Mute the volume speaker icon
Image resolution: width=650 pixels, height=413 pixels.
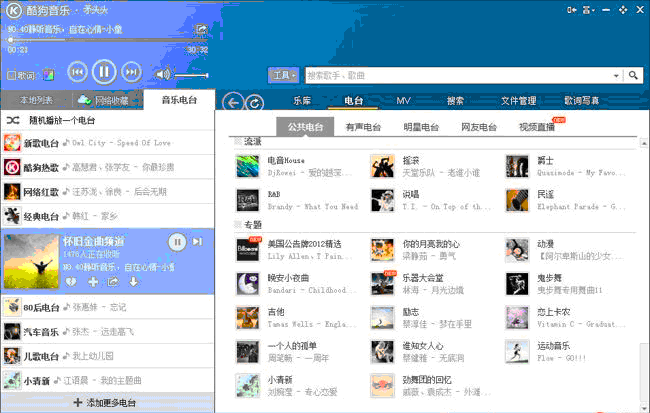pyautogui.click(x=162, y=74)
